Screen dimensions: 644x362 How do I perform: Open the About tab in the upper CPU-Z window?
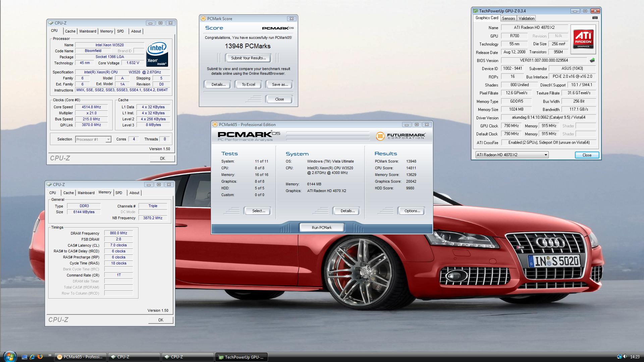pyautogui.click(x=136, y=31)
